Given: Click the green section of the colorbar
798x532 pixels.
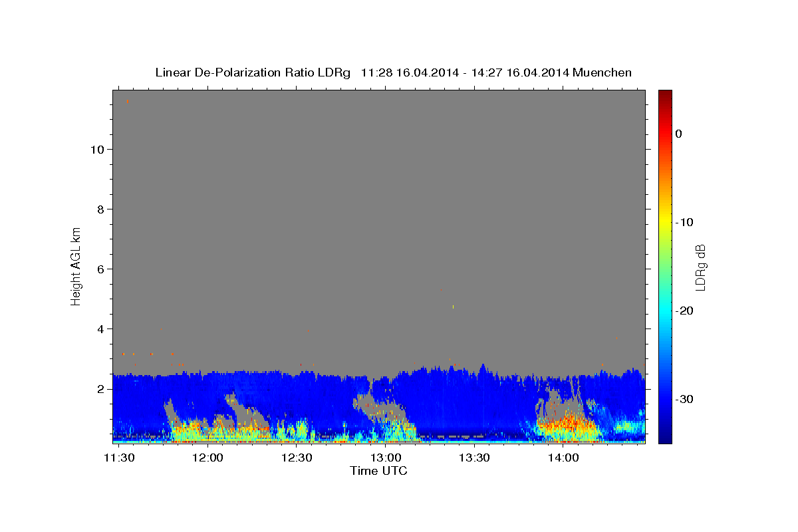Looking at the screenshot, I should pyautogui.click(x=665, y=266).
